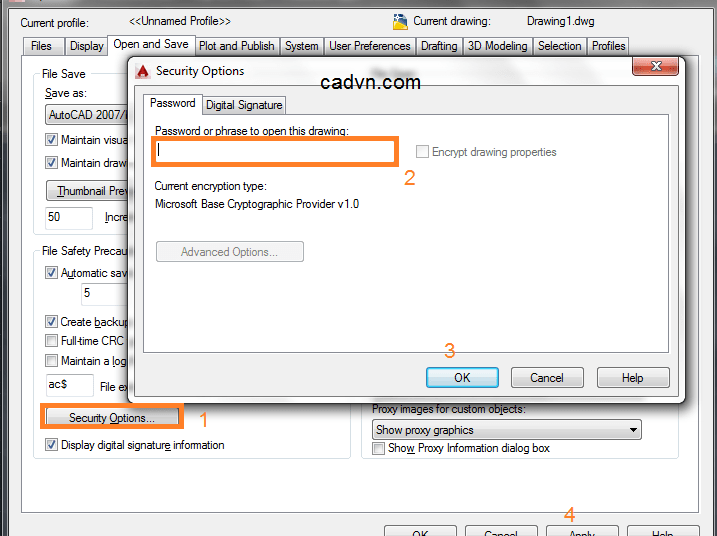Toggle Full-time CRC validation checkbox

pos(51,341)
